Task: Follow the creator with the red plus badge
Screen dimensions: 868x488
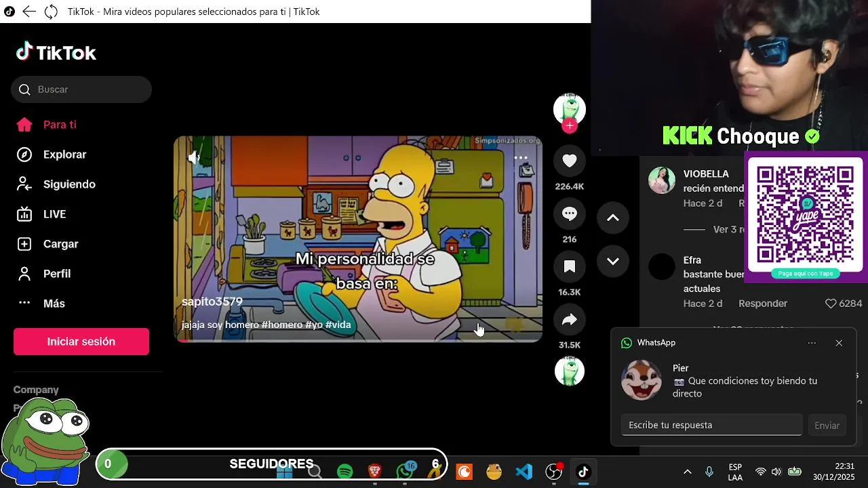Action: 570,125
